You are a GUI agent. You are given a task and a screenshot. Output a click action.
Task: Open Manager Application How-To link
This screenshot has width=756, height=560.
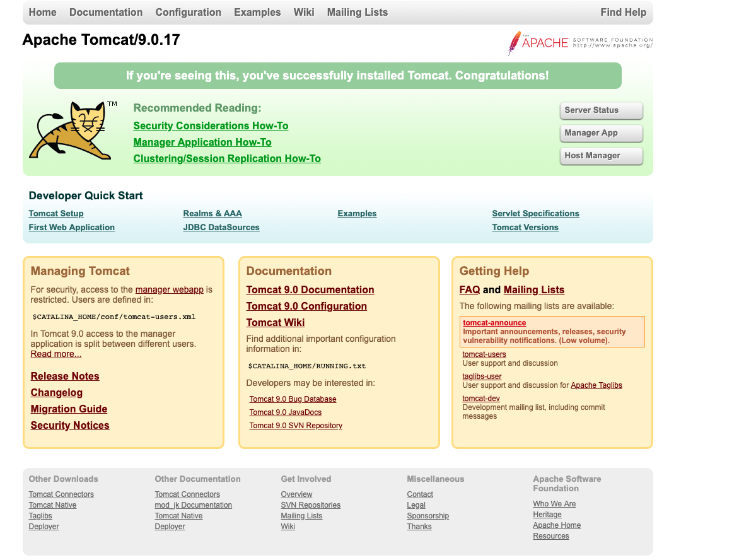(x=202, y=143)
